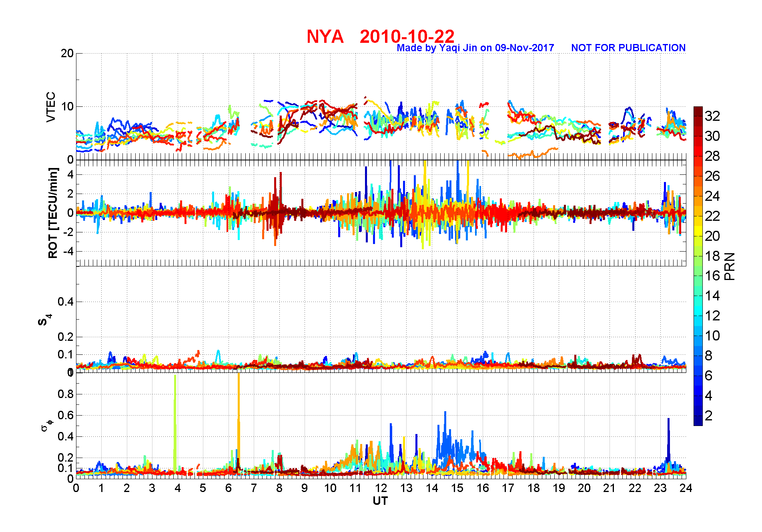Image resolution: width=762 pixels, height=532 pixels.
Task: Click x-axis hour label '19'
Action: tap(559, 488)
